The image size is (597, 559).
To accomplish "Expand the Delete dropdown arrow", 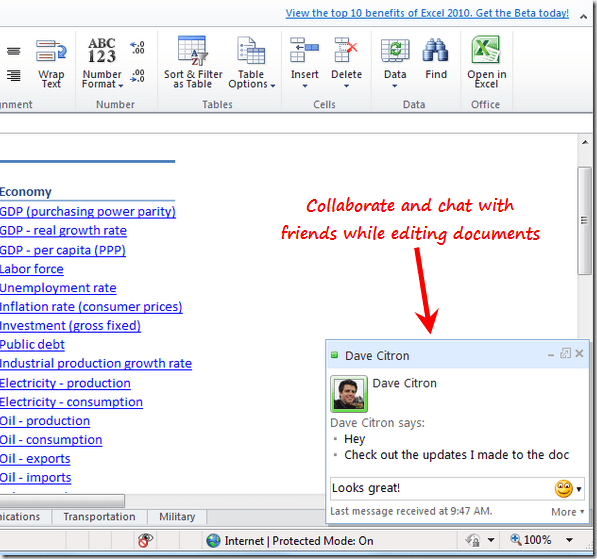I will pos(346,86).
